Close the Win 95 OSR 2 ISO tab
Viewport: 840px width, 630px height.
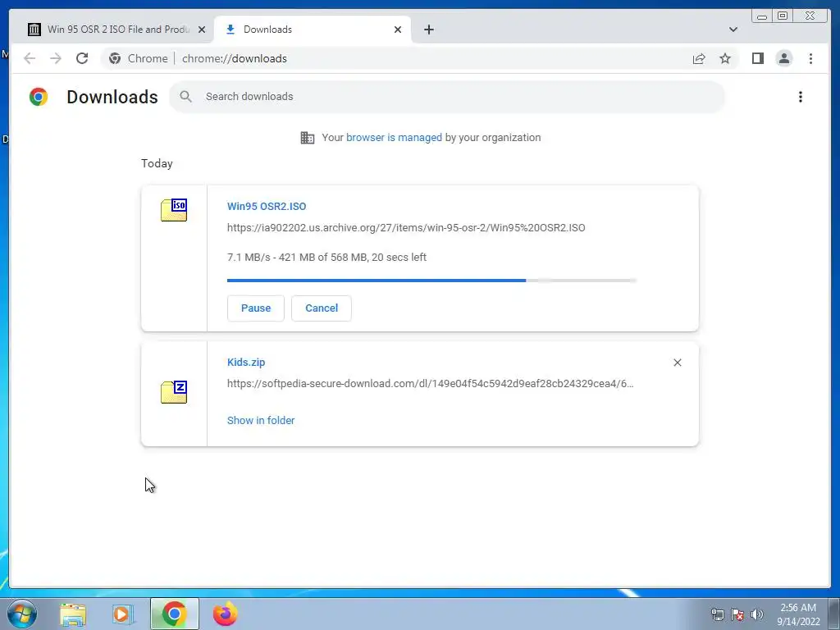tap(202, 30)
